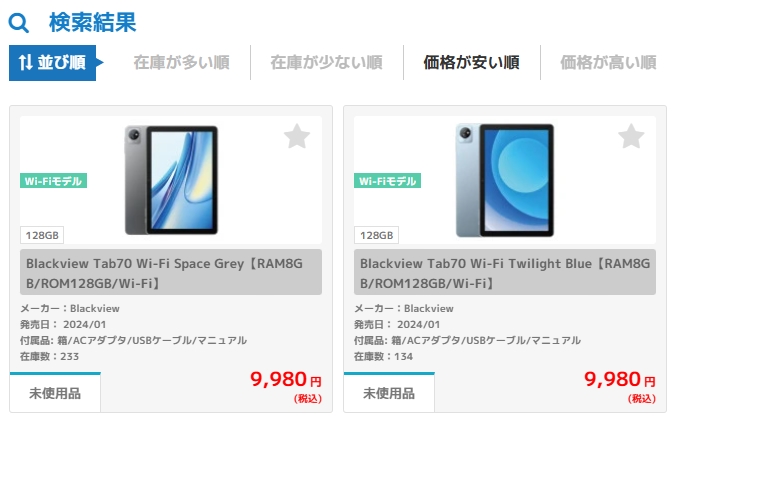Click the 128GB tag on Space Grey card
This screenshot has width=759, height=491.
click(x=42, y=235)
